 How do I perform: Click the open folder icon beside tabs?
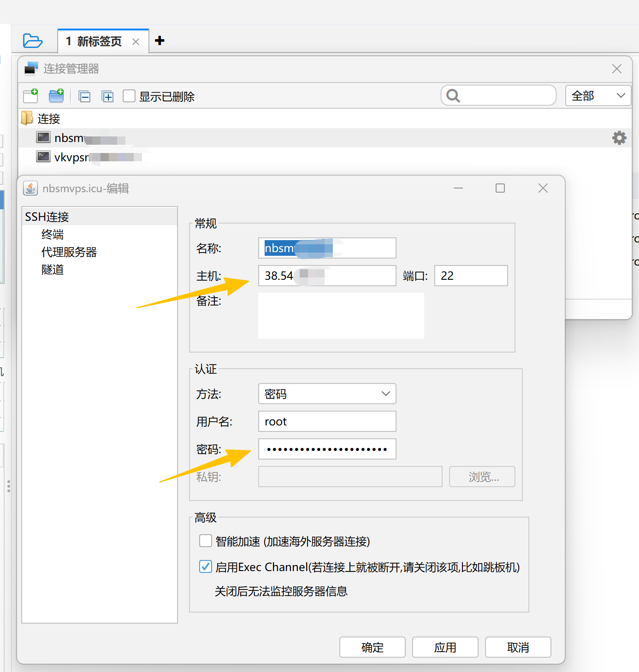click(x=33, y=41)
